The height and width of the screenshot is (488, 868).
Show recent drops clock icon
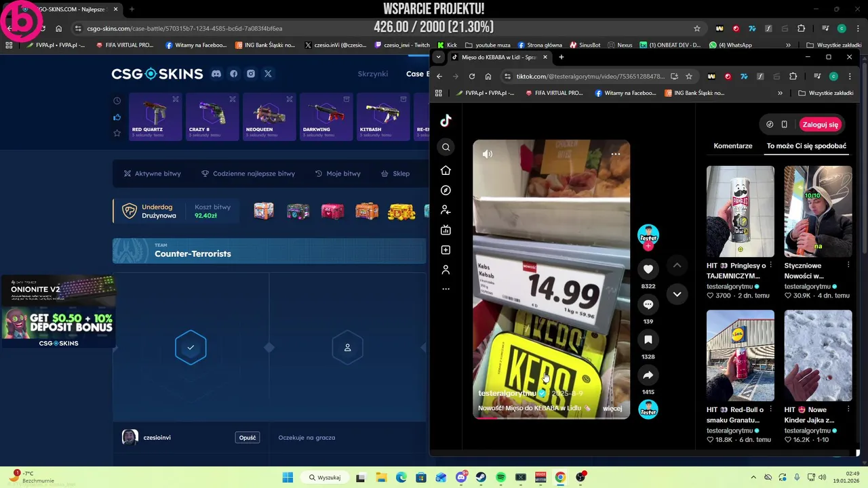coord(117,100)
